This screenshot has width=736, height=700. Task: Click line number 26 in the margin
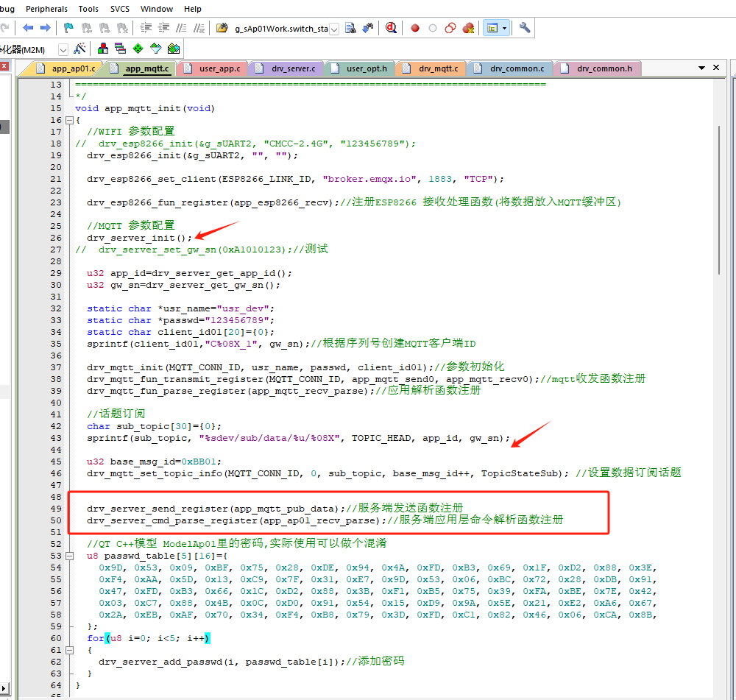[56, 238]
